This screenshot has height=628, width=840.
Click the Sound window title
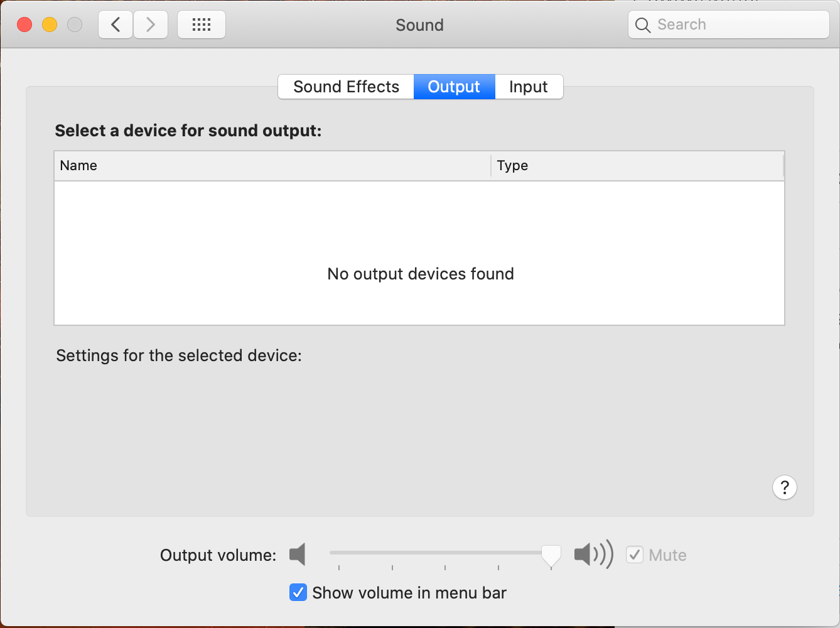[x=419, y=25]
